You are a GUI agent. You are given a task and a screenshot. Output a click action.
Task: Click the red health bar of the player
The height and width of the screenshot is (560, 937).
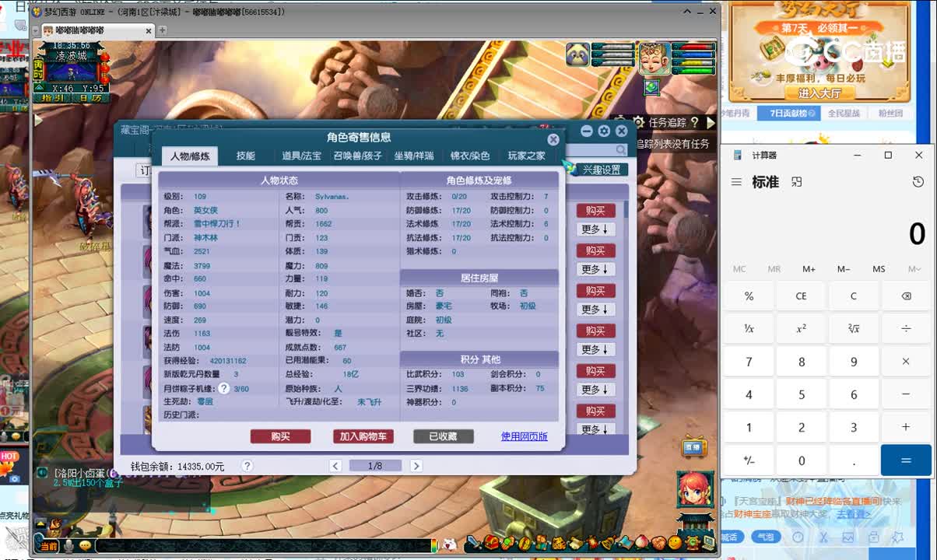pyautogui.click(x=694, y=47)
